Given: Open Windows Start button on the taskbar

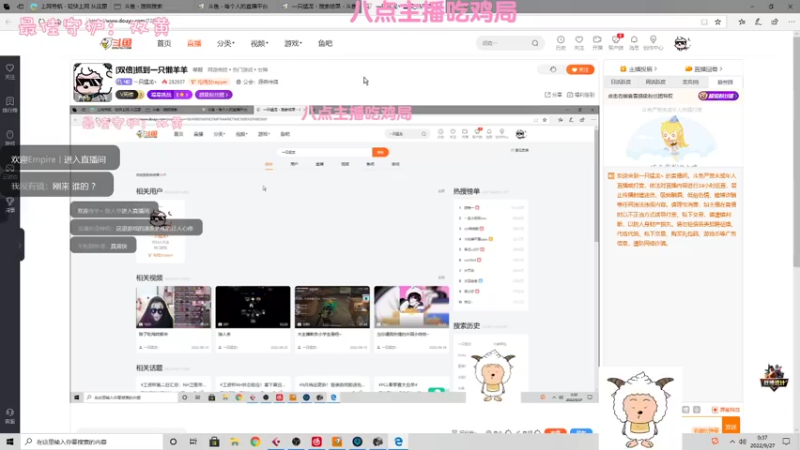Looking at the screenshot, I should click(10, 441).
